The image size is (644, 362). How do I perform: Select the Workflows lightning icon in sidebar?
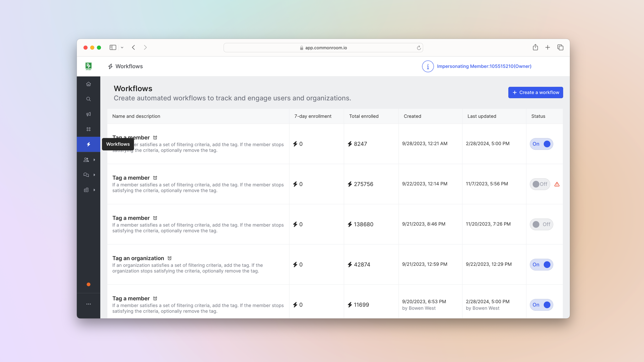pos(88,144)
